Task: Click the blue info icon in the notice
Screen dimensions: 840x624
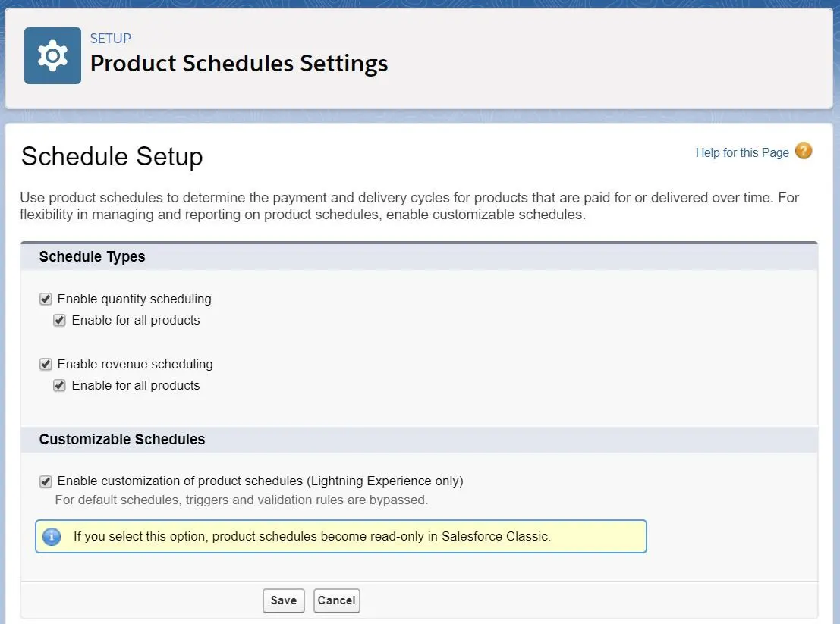Action: pos(52,536)
